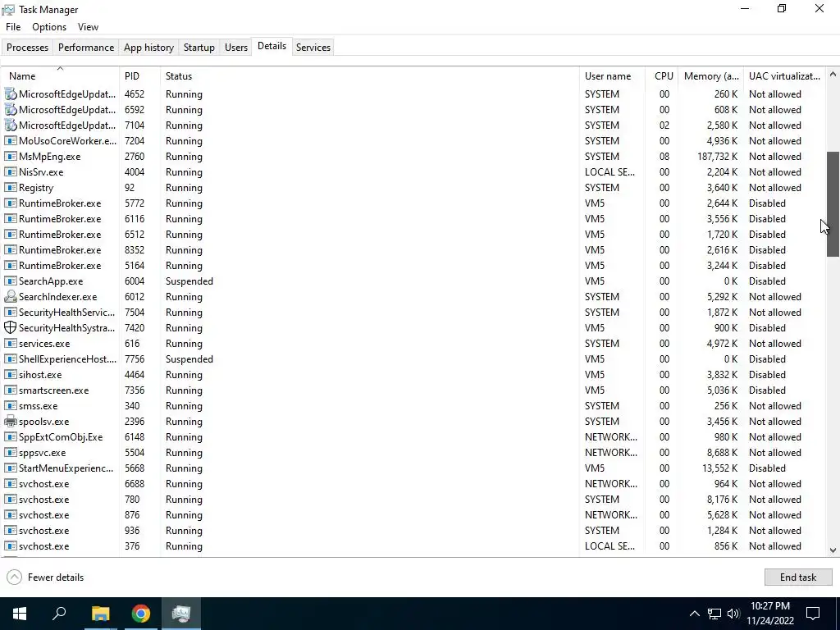840x630 pixels.
Task: Select svchost.exe with PID 6688
Action: click(413, 483)
